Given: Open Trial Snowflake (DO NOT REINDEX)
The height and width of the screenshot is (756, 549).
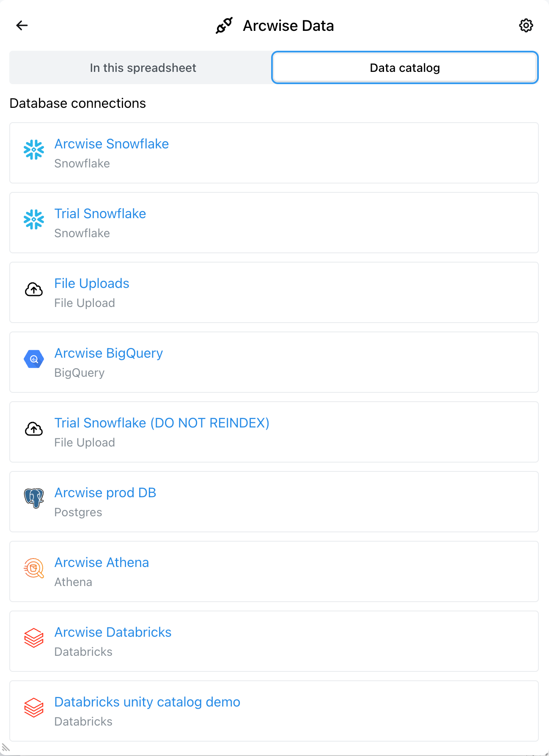Looking at the screenshot, I should click(x=162, y=423).
